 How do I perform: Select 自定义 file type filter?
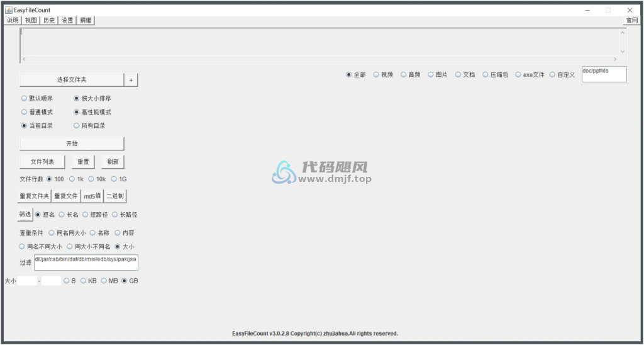[x=562, y=75]
